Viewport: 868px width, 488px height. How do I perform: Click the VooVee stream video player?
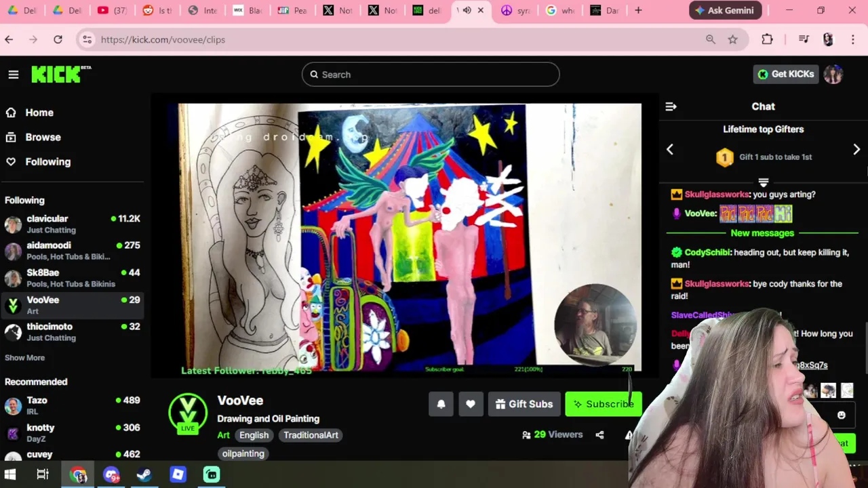tap(405, 235)
